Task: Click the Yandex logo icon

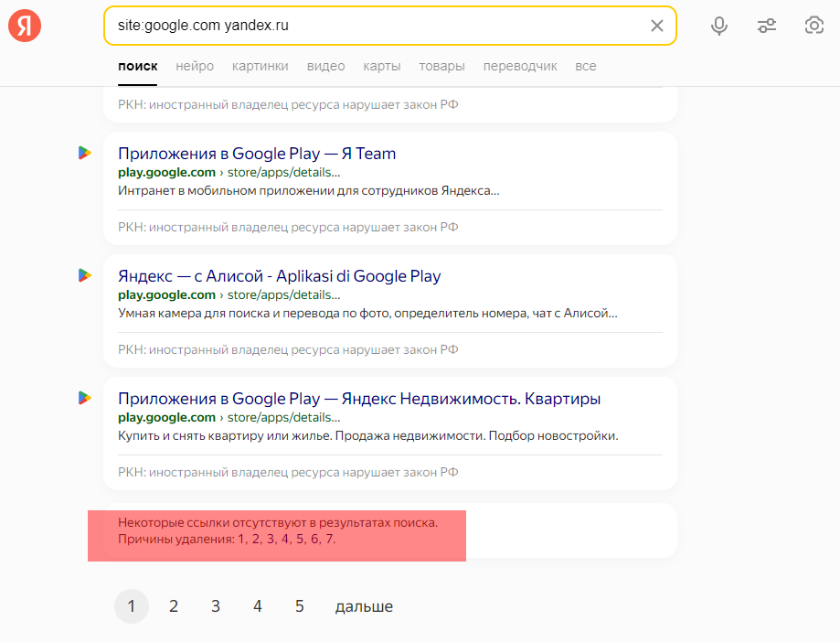Action: [x=25, y=26]
